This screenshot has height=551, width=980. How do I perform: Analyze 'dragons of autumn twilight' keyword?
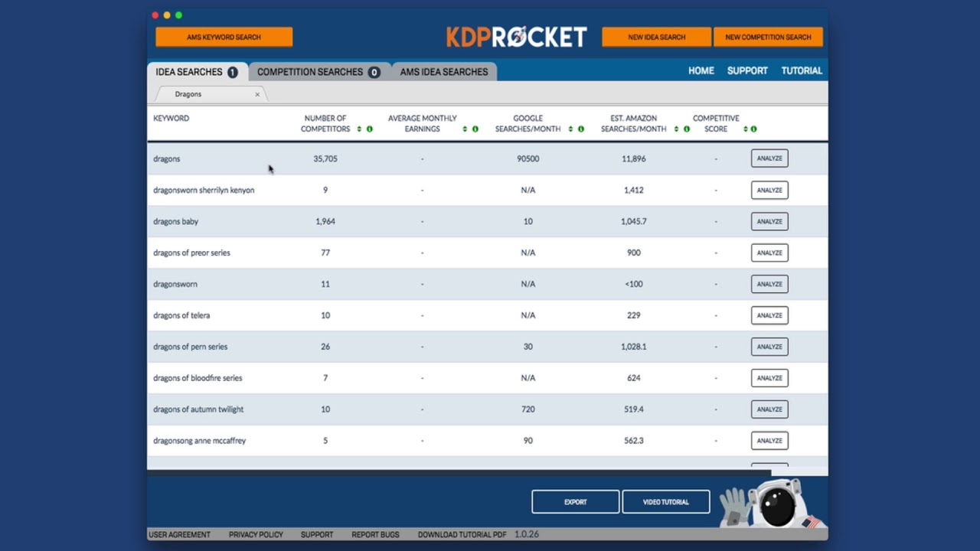[769, 409]
